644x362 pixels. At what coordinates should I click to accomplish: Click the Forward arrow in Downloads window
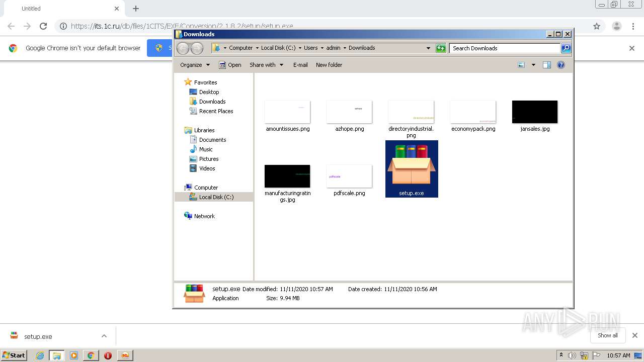[x=197, y=48]
